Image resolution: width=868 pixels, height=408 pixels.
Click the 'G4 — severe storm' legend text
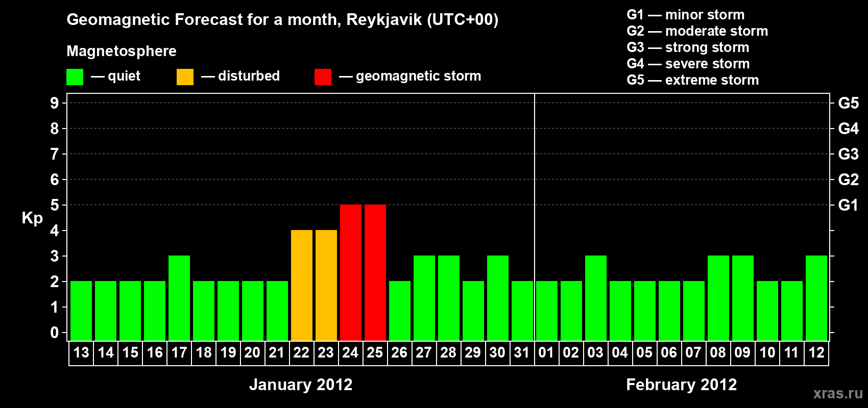point(688,64)
